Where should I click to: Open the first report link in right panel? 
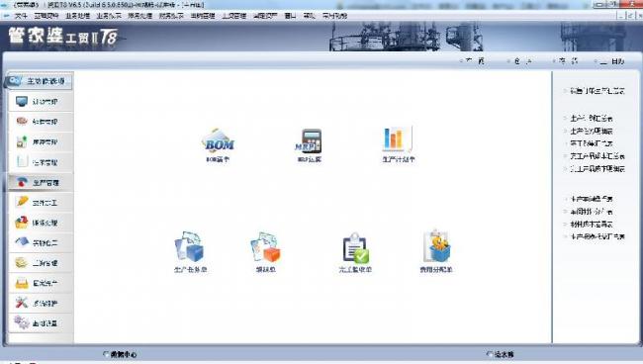tap(597, 91)
